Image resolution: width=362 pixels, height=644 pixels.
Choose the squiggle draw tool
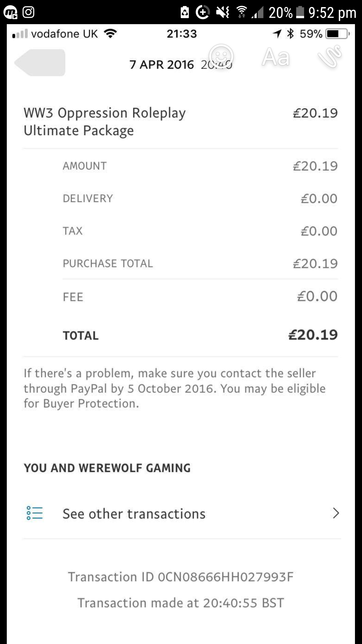pyautogui.click(x=330, y=56)
